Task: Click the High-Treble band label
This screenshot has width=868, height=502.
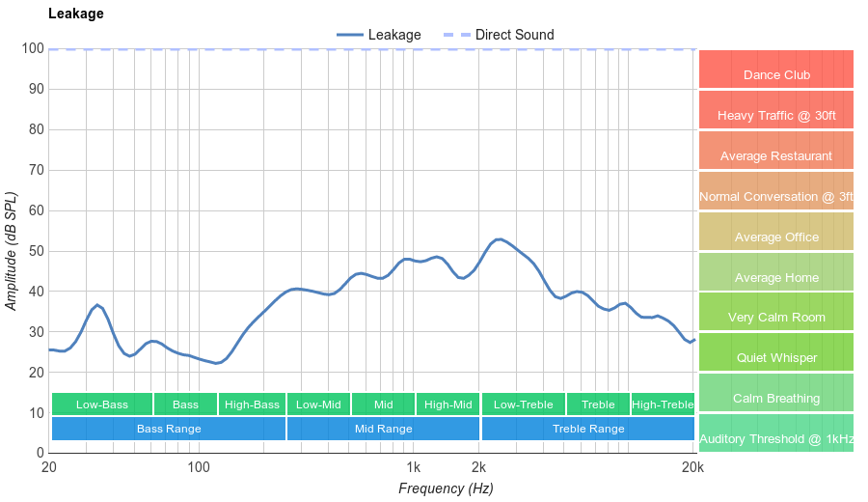Action: coord(663,404)
